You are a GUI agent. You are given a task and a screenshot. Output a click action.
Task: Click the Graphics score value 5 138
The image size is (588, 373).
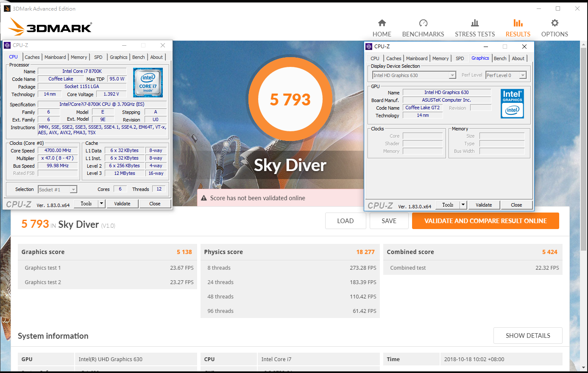pyautogui.click(x=184, y=252)
